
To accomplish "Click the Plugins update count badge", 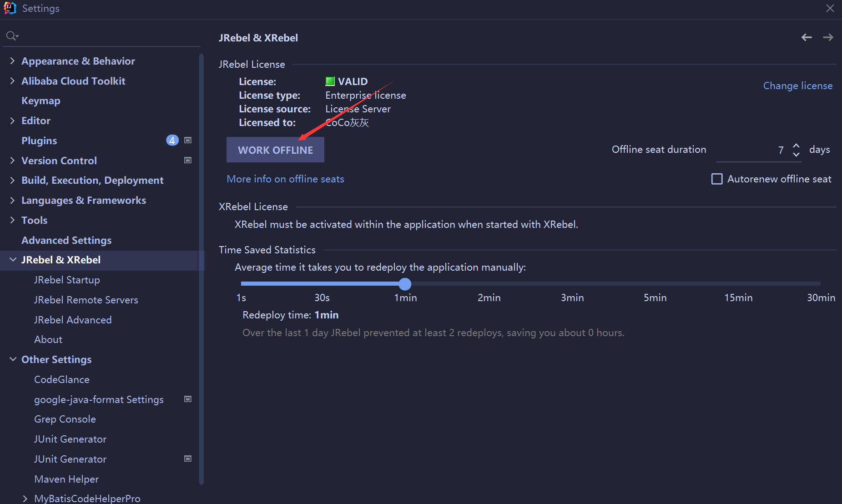I will 172,141.
